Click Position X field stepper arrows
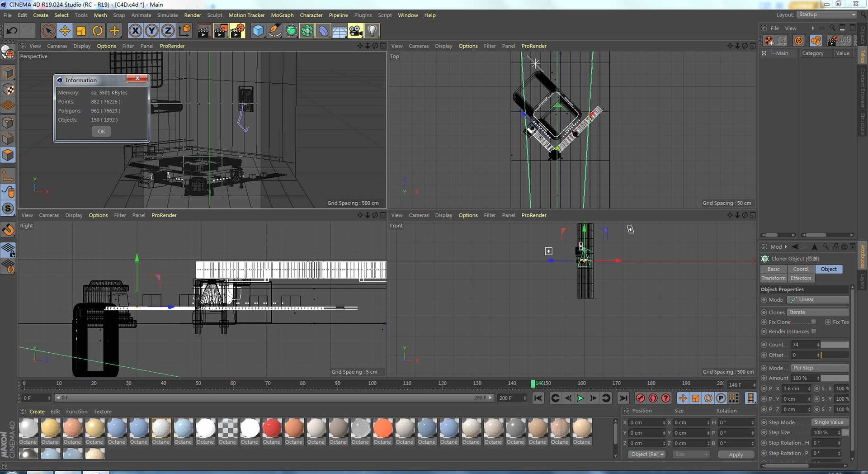The image size is (868, 474). [x=664, y=422]
